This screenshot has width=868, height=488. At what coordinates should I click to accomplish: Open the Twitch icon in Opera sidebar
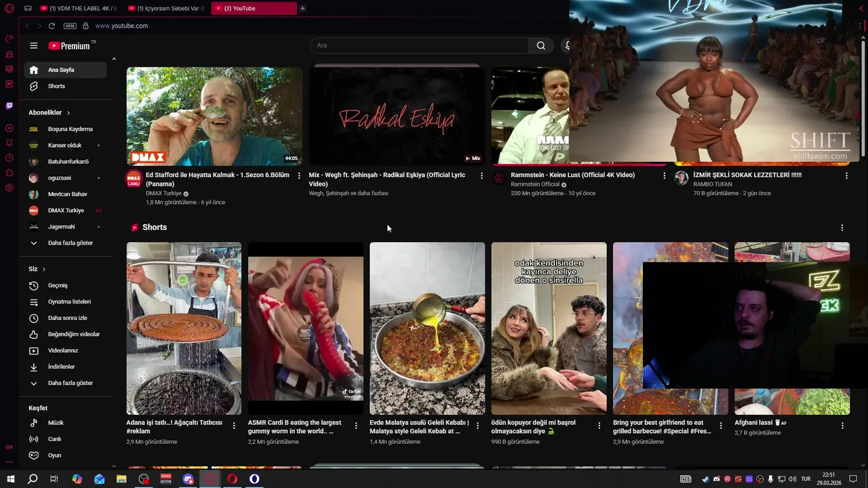pos(9,106)
